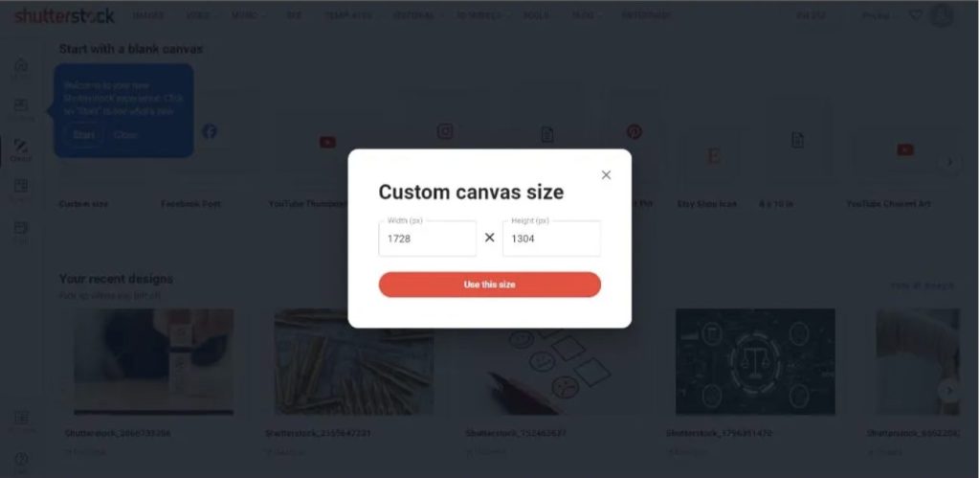Click the Use this size button
This screenshot has width=980, height=478.
(x=489, y=285)
